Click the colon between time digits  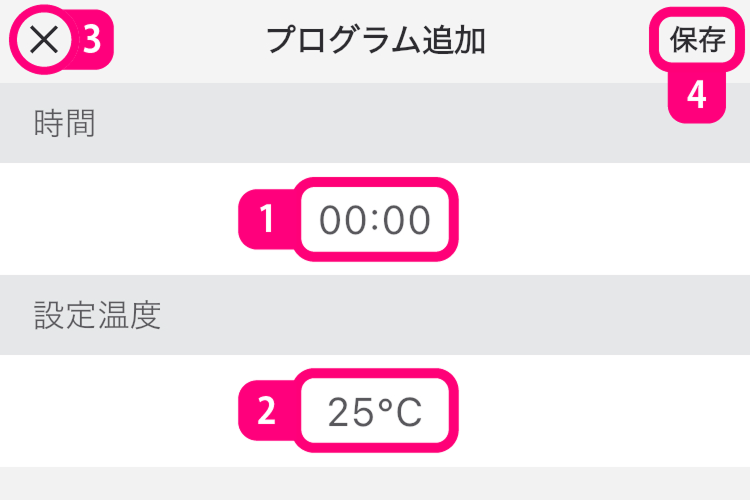(x=375, y=219)
